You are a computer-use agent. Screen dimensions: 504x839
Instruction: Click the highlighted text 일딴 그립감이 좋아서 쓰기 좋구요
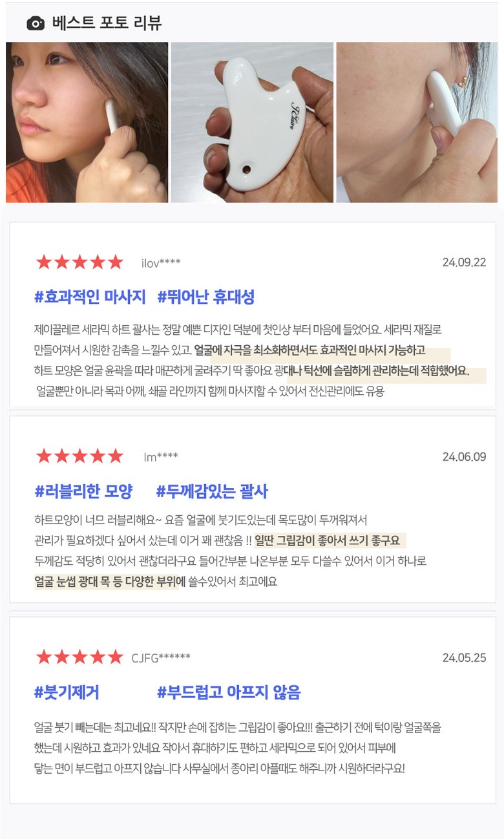(x=328, y=540)
